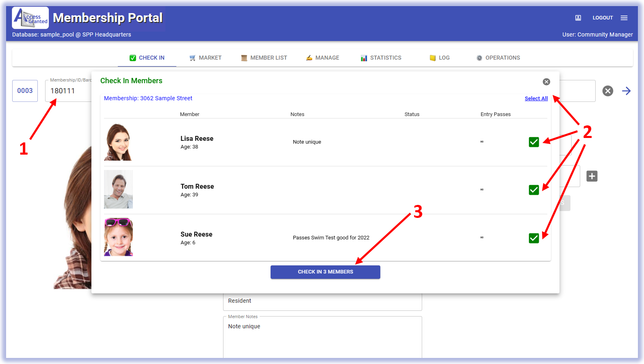Viewport: 644px width, 364px height.
Task: Switch to the Market tab
Action: pos(206,58)
